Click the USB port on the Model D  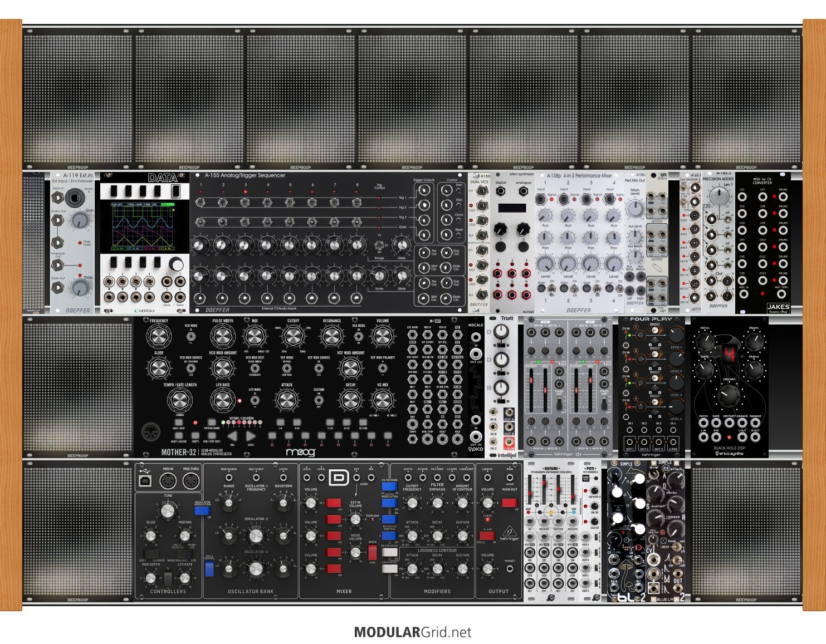145,481
